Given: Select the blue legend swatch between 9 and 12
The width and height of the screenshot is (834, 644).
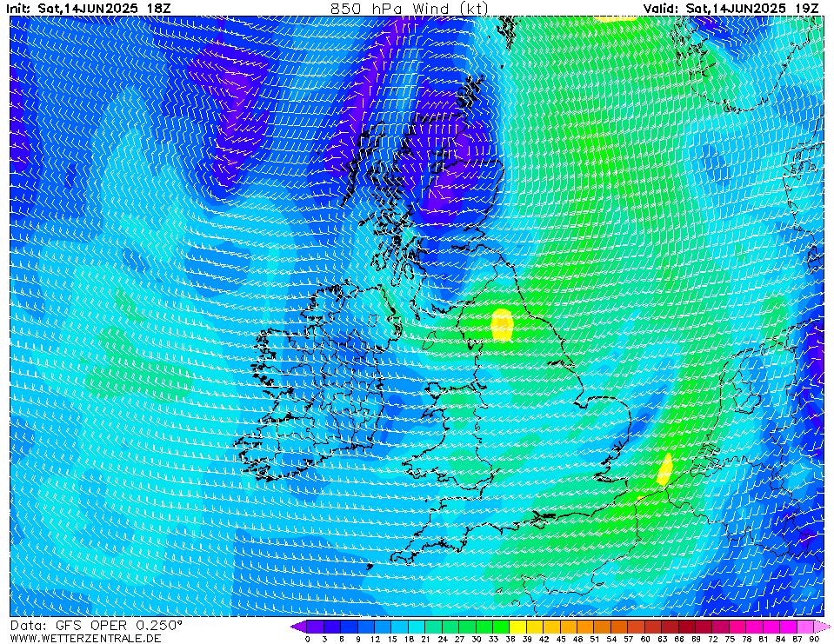Looking at the screenshot, I should [366, 627].
